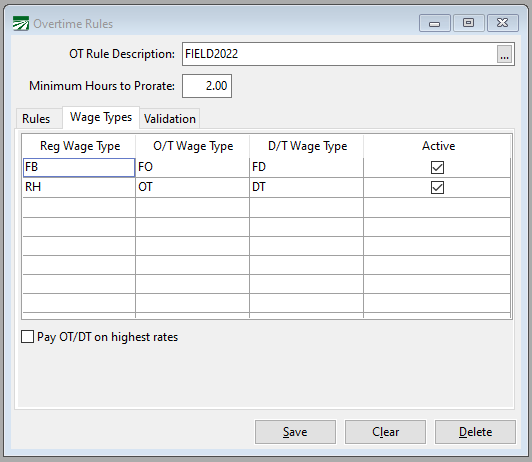The image size is (532, 462).
Task: Maximize the Overtime Rules window
Action: point(469,23)
